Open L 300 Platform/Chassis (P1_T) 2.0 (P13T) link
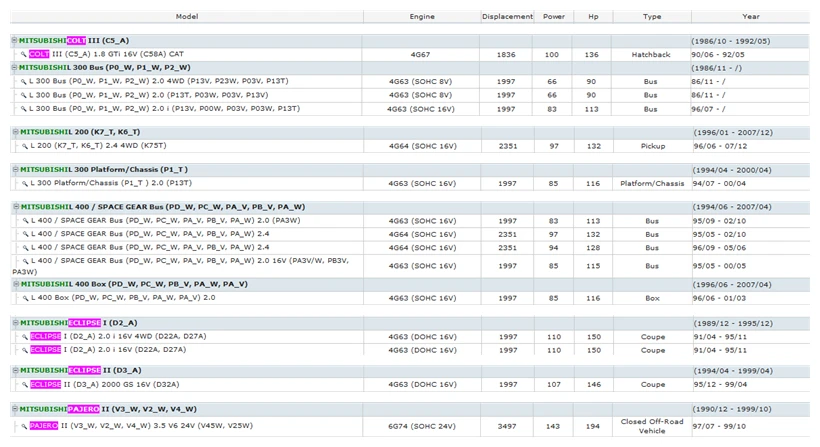Image resolution: width=820 pixels, height=447 pixels. pyautogui.click(x=111, y=183)
